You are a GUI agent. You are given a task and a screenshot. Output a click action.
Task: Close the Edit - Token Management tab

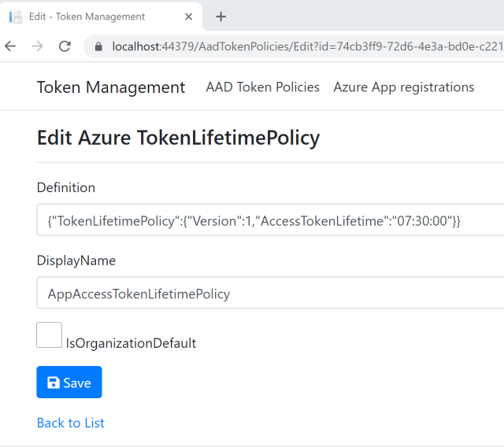click(x=189, y=17)
